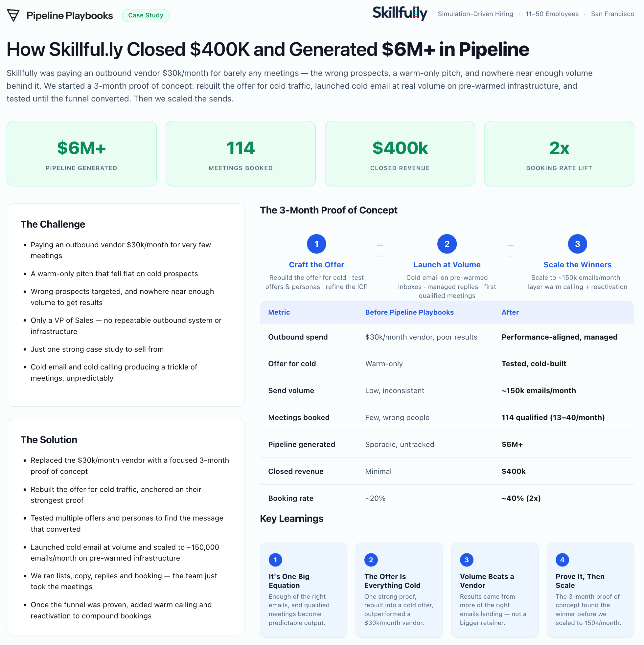The height and width of the screenshot is (645, 644).
Task: Click The Challenge heading
Action: point(53,224)
